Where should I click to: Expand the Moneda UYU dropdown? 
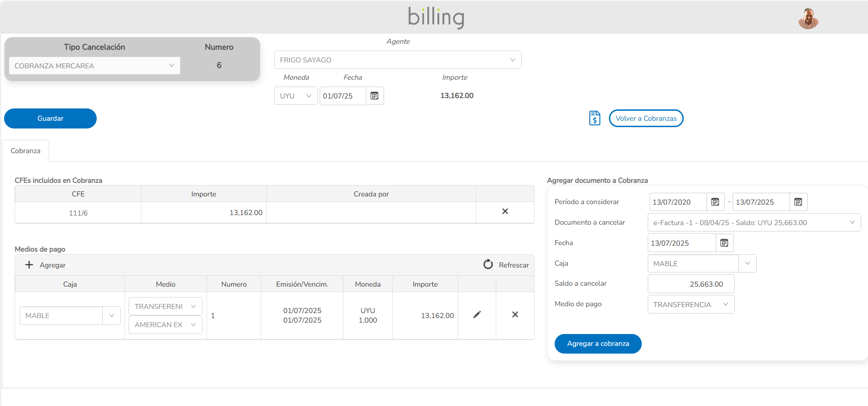tap(296, 96)
